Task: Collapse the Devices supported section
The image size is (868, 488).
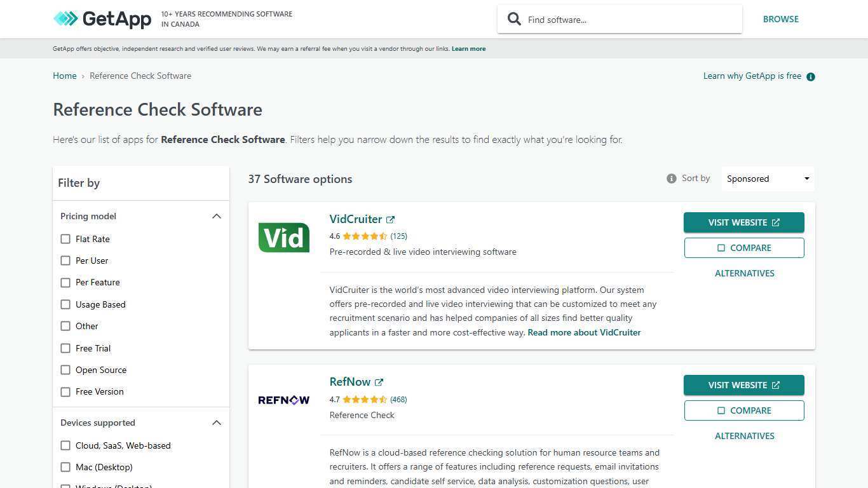Action: pos(217,423)
